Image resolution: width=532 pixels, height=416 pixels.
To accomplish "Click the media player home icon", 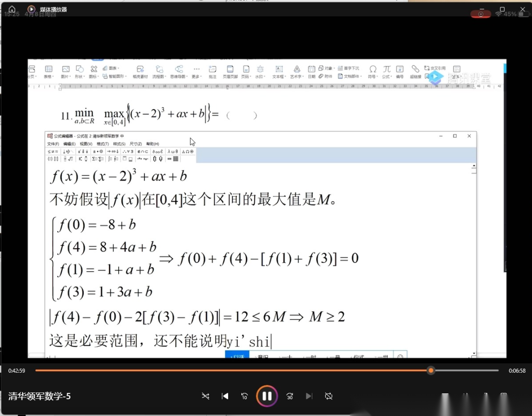I will pos(12,9).
